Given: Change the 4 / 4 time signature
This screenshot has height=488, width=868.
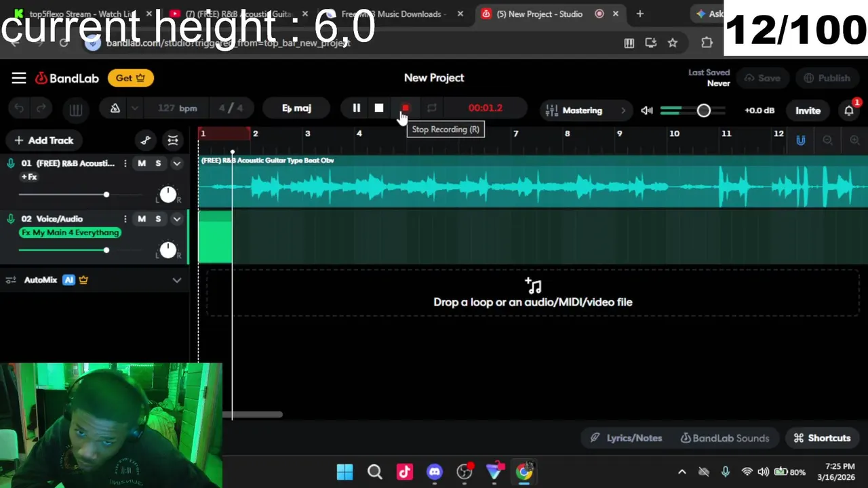Looking at the screenshot, I should point(231,108).
